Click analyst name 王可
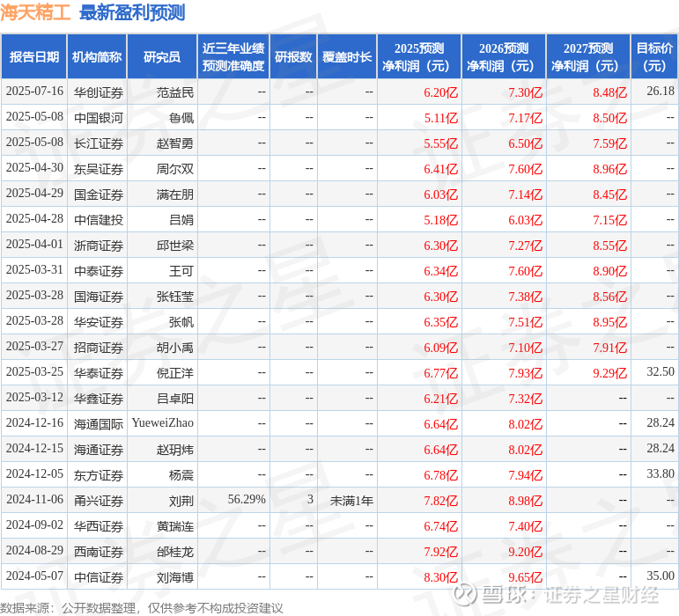Image resolution: width=679 pixels, height=616 pixels. (181, 271)
